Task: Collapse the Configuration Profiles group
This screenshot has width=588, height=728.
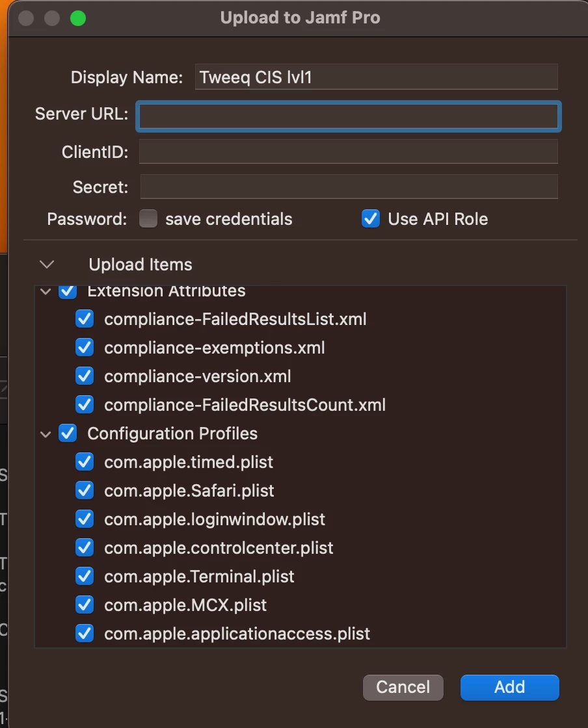Action: pyautogui.click(x=46, y=435)
